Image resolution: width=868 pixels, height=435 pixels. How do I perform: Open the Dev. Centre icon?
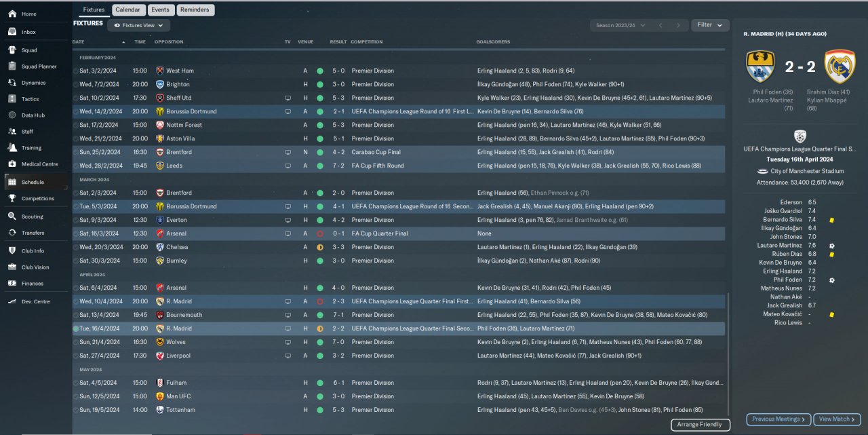pos(12,301)
